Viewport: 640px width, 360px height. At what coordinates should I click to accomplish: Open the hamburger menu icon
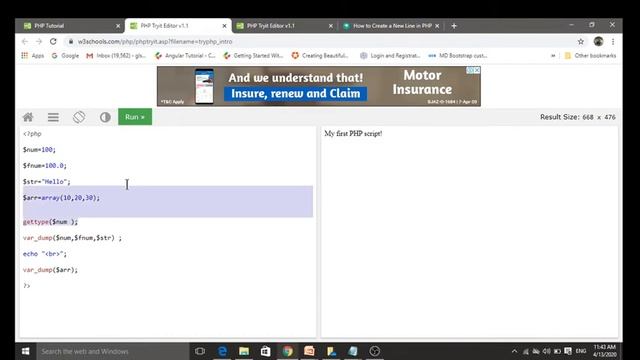point(53,117)
